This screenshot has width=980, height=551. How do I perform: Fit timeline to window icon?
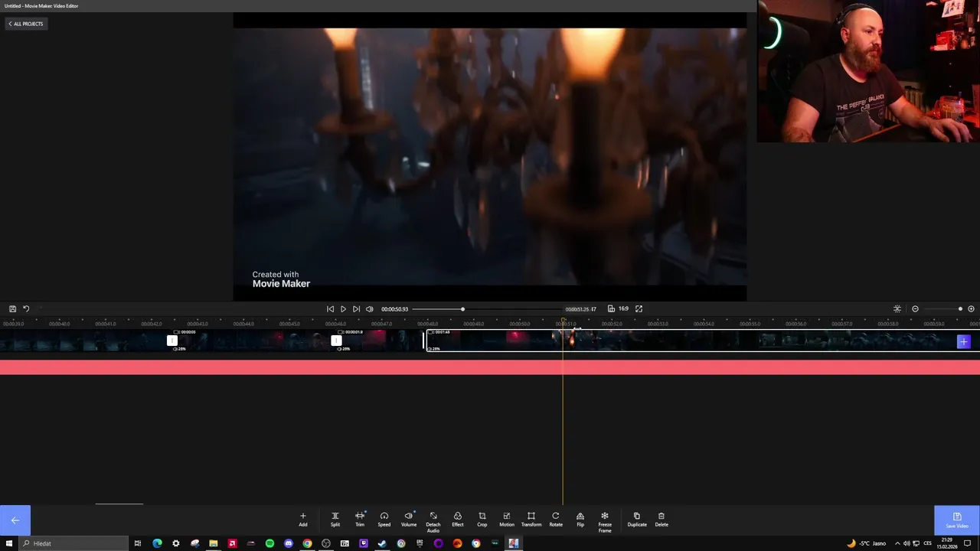pyautogui.click(x=897, y=308)
